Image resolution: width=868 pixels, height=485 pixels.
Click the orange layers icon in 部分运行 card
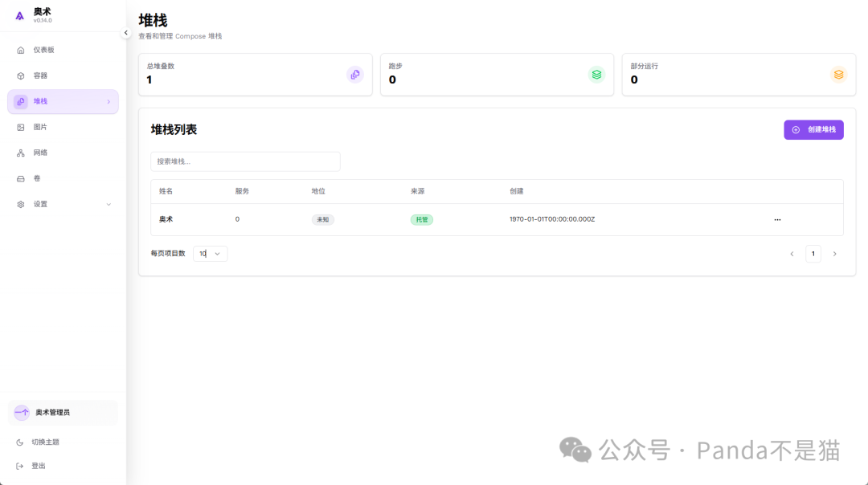(838, 75)
